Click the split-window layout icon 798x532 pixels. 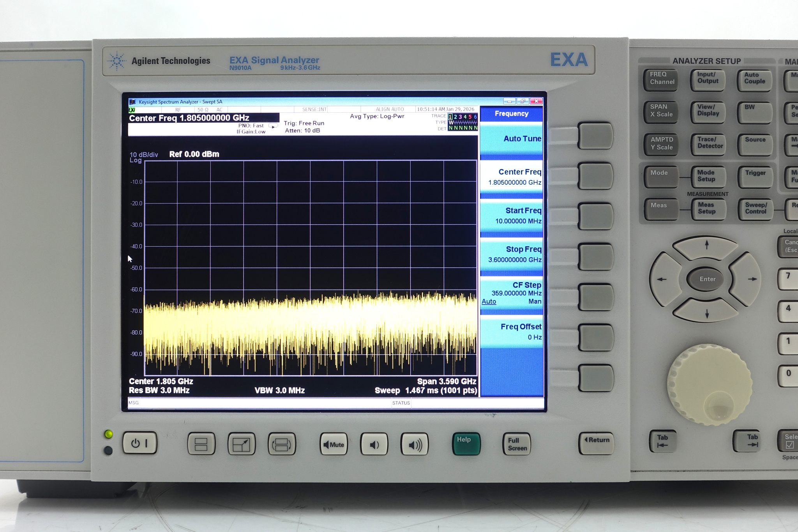[x=201, y=444]
